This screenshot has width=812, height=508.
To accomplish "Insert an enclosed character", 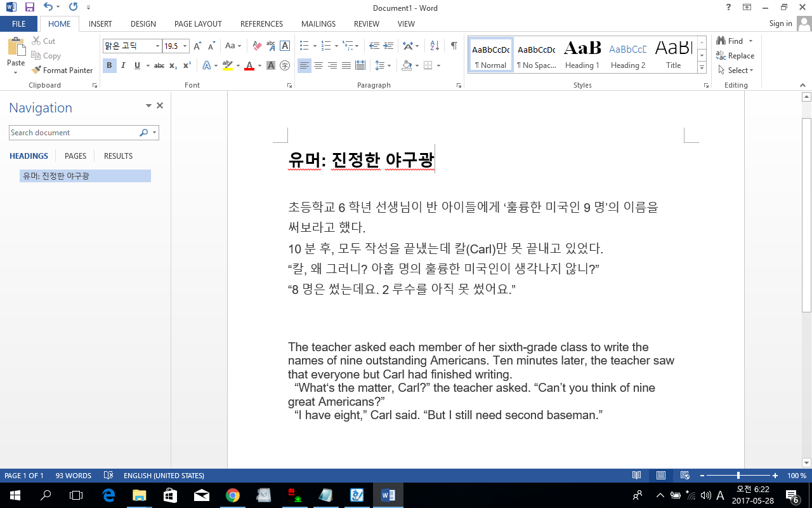I will [285, 65].
